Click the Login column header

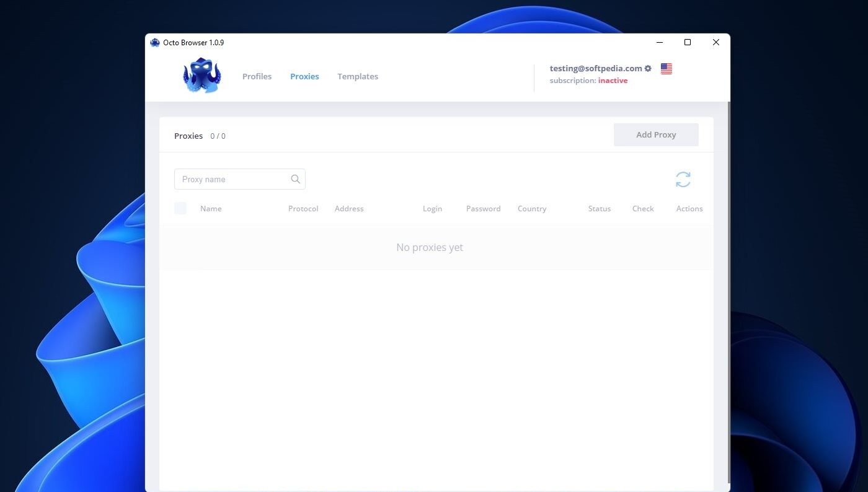click(432, 209)
